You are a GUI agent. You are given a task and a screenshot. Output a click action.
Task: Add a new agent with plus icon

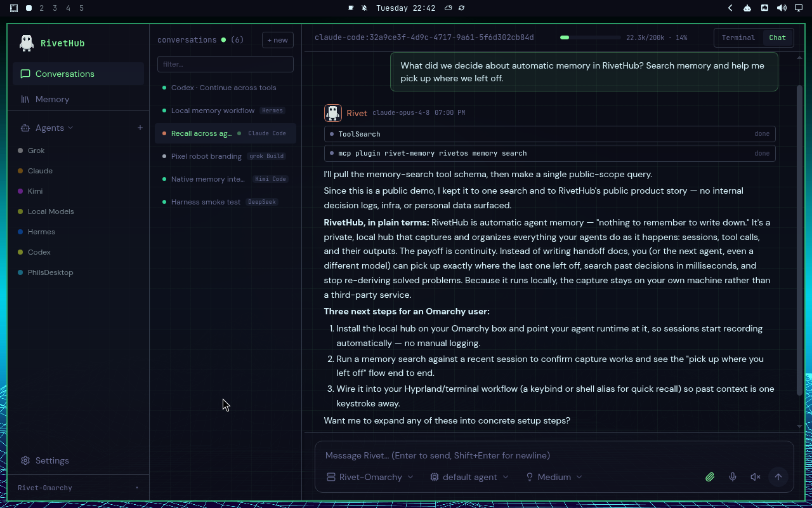(x=140, y=128)
